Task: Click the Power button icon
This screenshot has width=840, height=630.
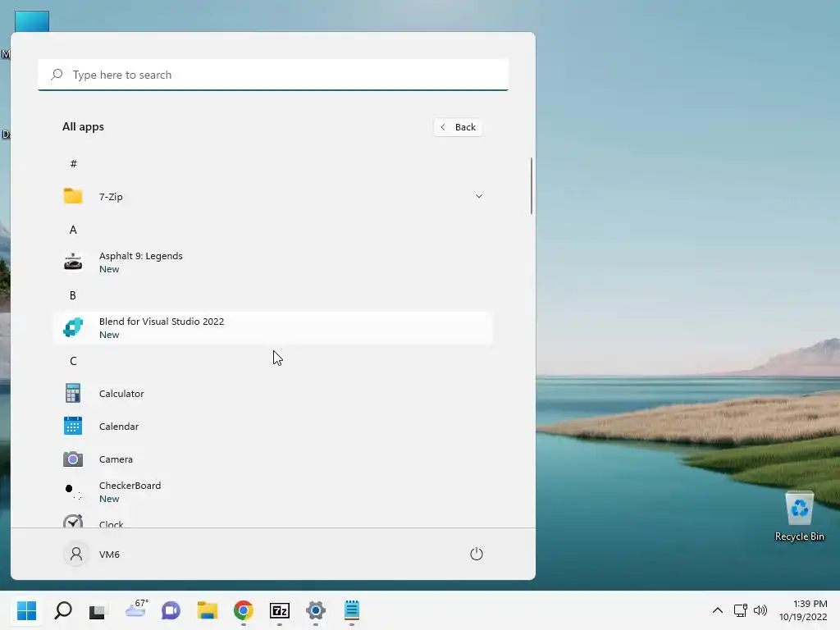Action: point(477,554)
